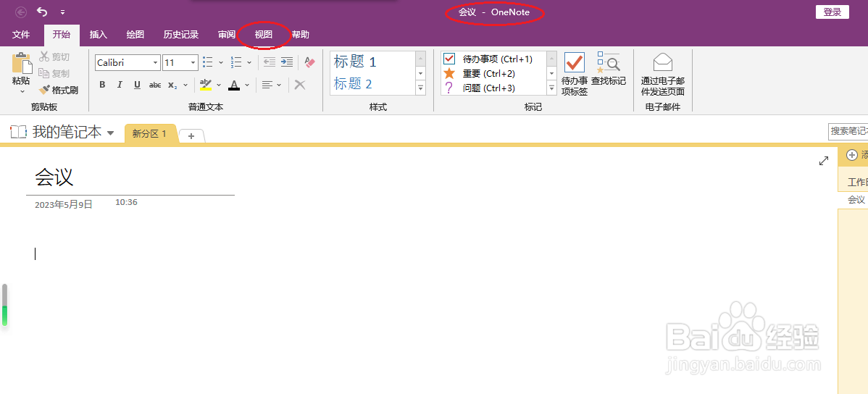Open the bullet list style dropdown arrow
Image resolution: width=868 pixels, height=394 pixels.
click(221, 62)
